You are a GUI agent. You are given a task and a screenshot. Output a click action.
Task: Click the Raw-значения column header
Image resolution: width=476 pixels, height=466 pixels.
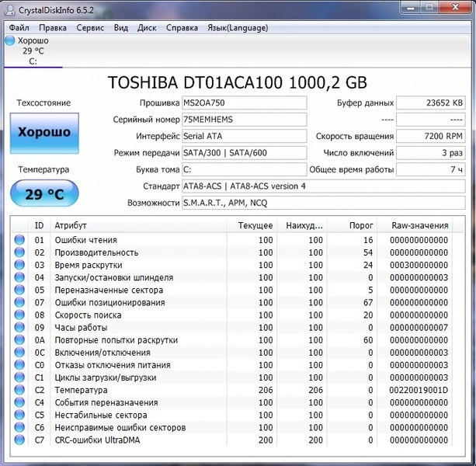coord(419,225)
